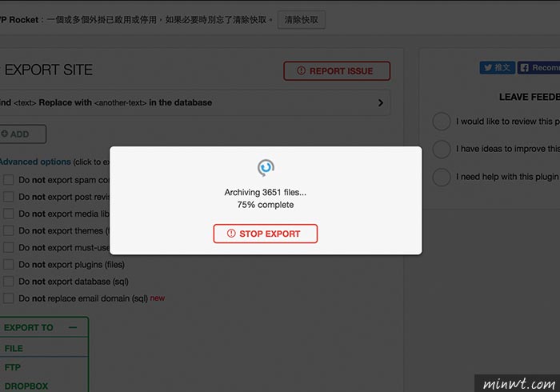
Task: Click the 清除快取 clear cache button
Action: click(302, 20)
